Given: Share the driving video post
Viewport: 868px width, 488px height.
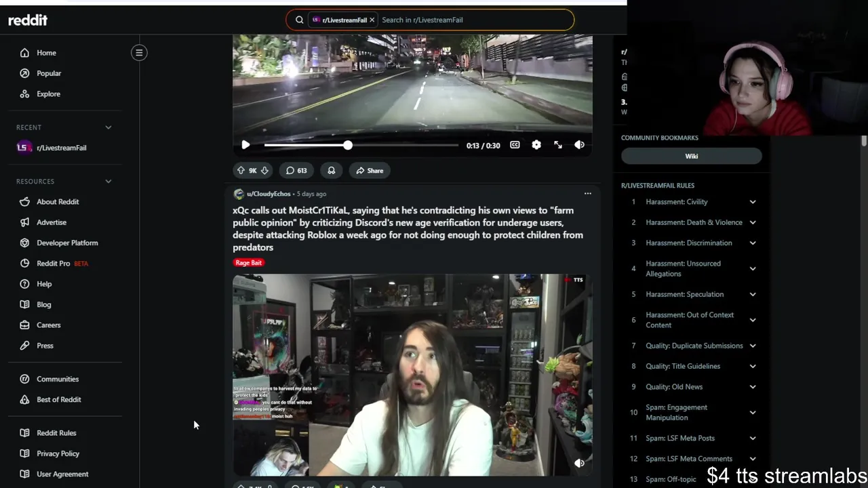Looking at the screenshot, I should point(370,171).
